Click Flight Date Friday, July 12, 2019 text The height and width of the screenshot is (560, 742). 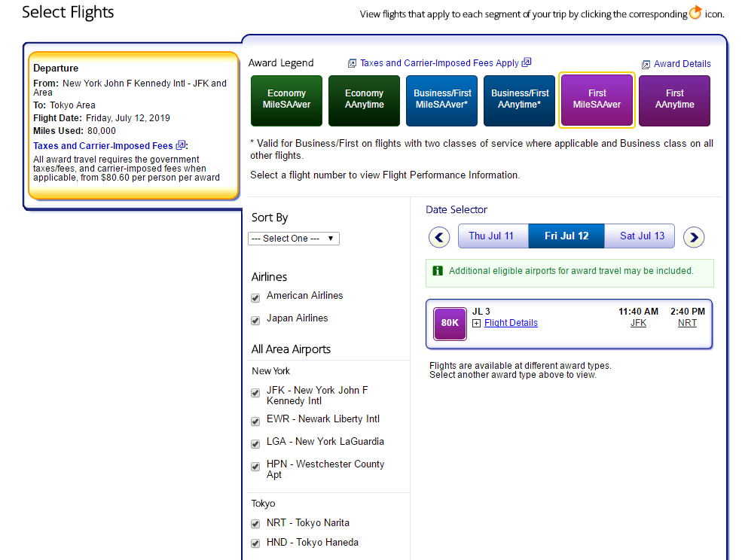pyautogui.click(x=101, y=118)
